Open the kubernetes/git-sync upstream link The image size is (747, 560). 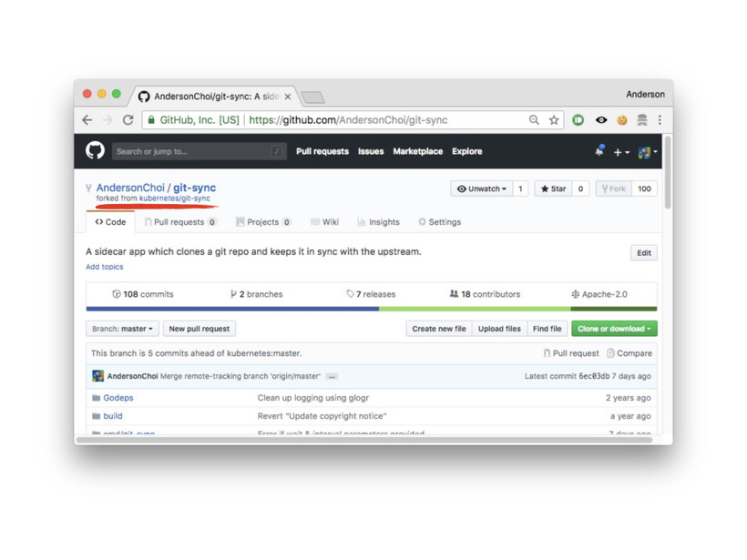click(x=174, y=199)
